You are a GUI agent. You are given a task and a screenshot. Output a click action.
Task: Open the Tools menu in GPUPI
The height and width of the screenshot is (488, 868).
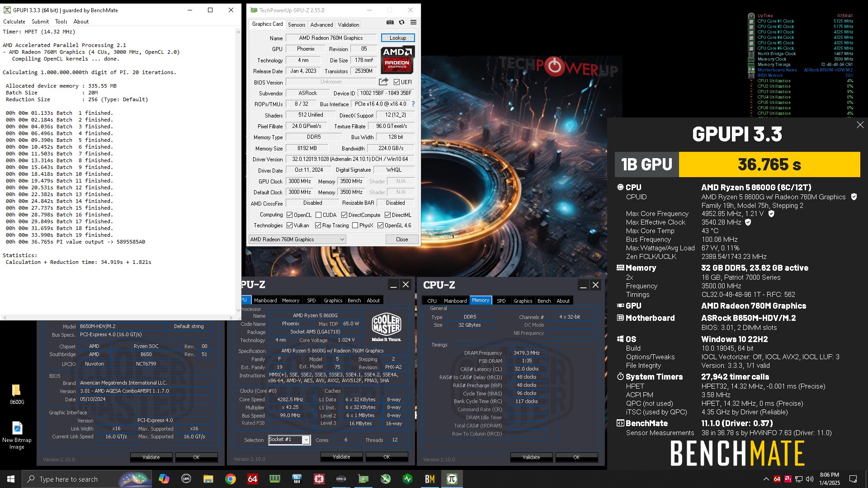61,21
